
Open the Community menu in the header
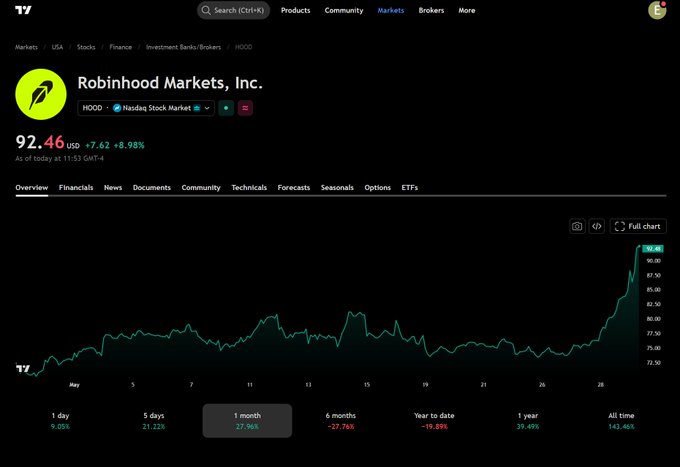[344, 10]
